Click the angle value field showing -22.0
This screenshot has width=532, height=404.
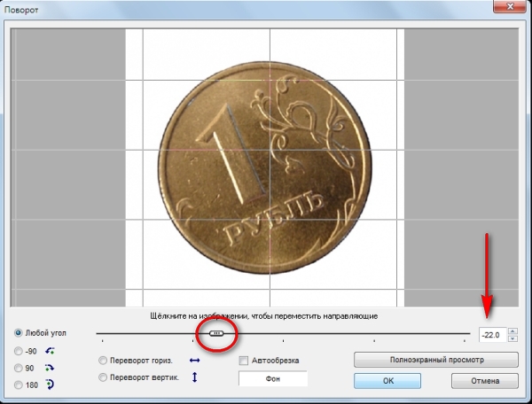click(493, 335)
